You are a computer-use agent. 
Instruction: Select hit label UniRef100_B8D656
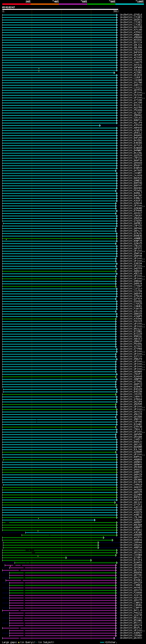pos(131,573)
